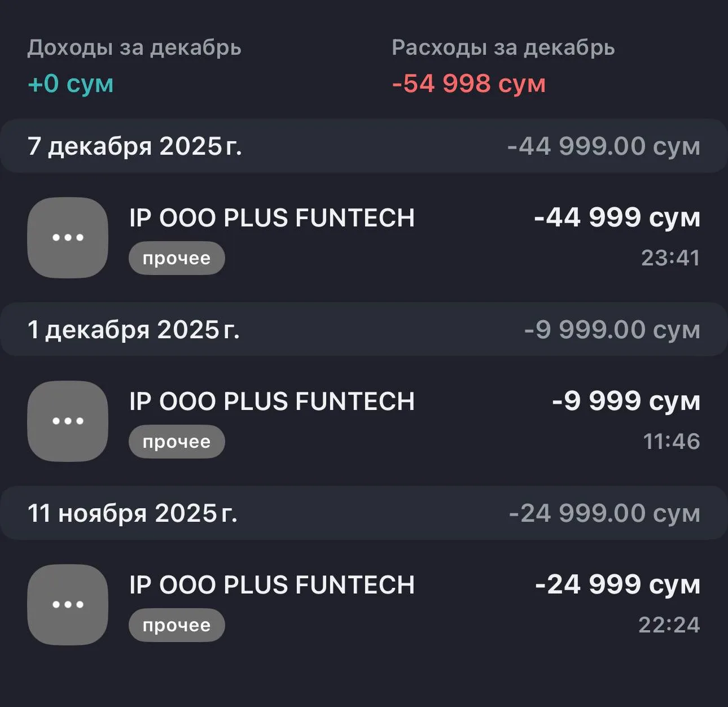The image size is (728, 707).
Task: Tap the -54 998 сум expenses total
Action: 468,84
